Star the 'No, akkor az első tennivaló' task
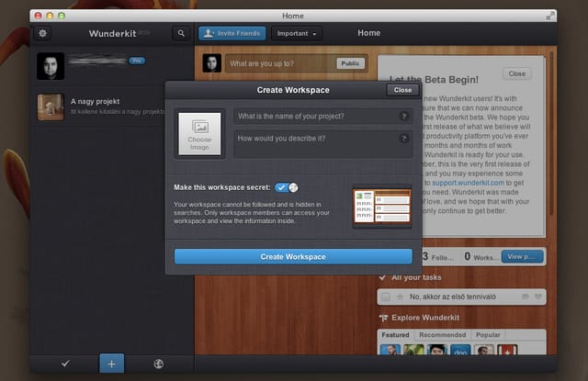 point(401,297)
